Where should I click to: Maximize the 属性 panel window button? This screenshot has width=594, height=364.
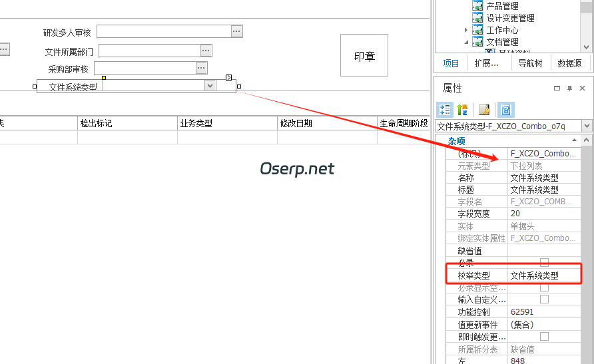pos(557,88)
